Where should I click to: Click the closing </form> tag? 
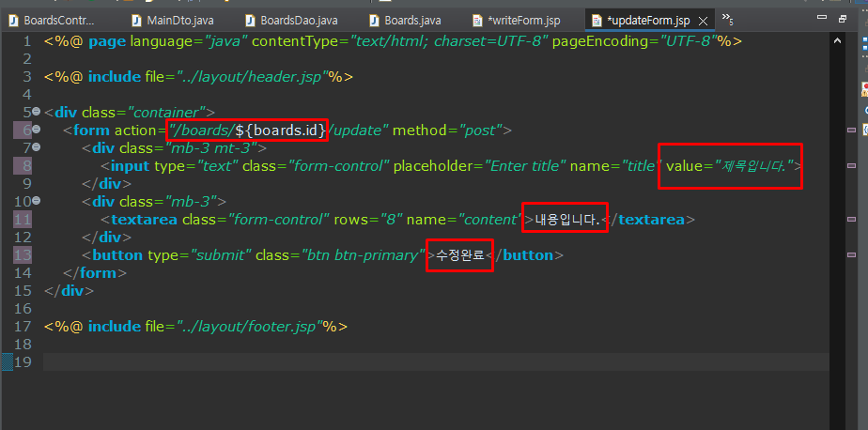click(x=95, y=273)
